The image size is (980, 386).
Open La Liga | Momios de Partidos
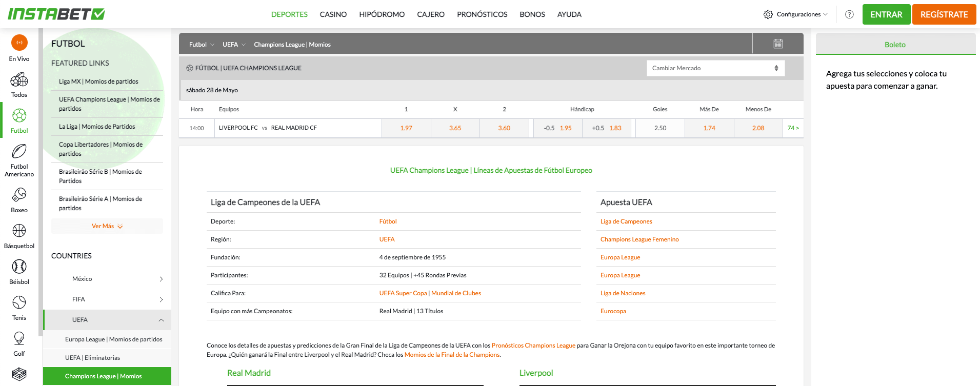tap(97, 127)
